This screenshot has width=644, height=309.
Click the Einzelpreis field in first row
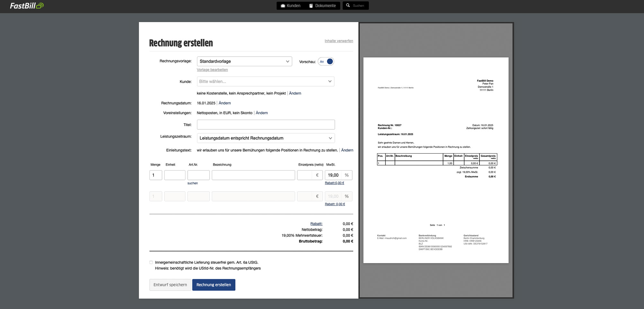(x=310, y=175)
